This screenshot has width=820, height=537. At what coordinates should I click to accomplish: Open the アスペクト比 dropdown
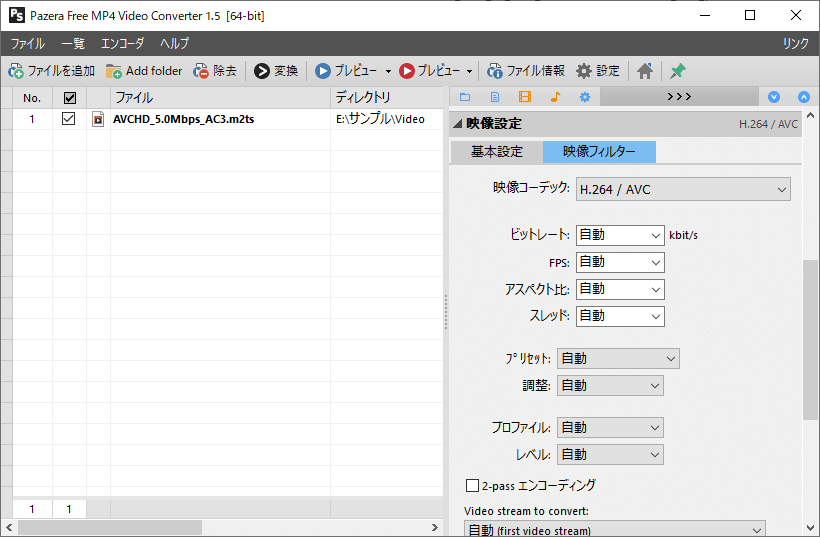point(620,289)
